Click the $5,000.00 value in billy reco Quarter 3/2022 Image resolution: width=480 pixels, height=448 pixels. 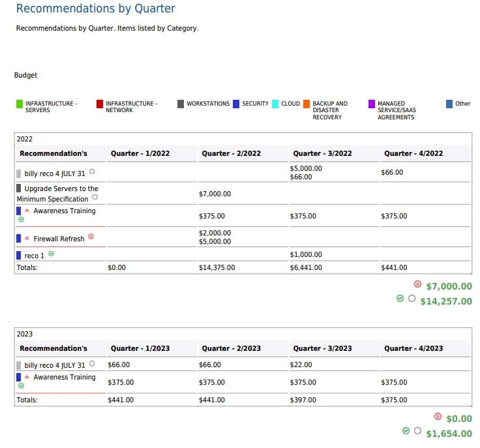coord(306,168)
